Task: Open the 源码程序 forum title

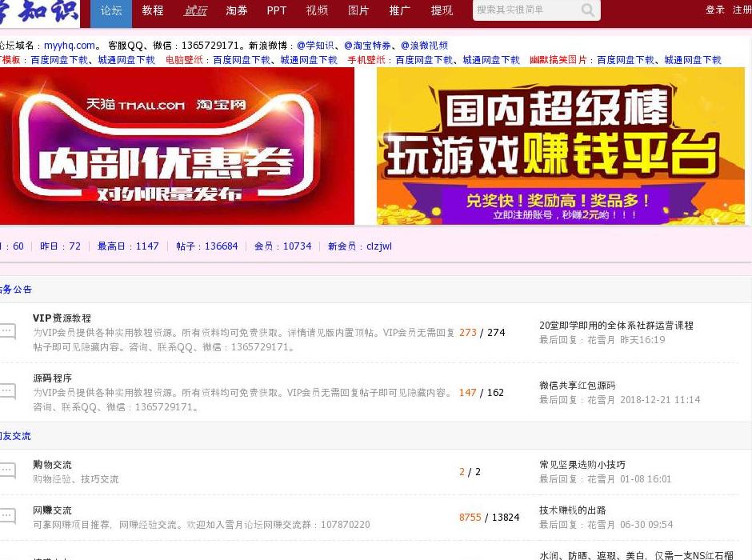Action: [x=52, y=378]
